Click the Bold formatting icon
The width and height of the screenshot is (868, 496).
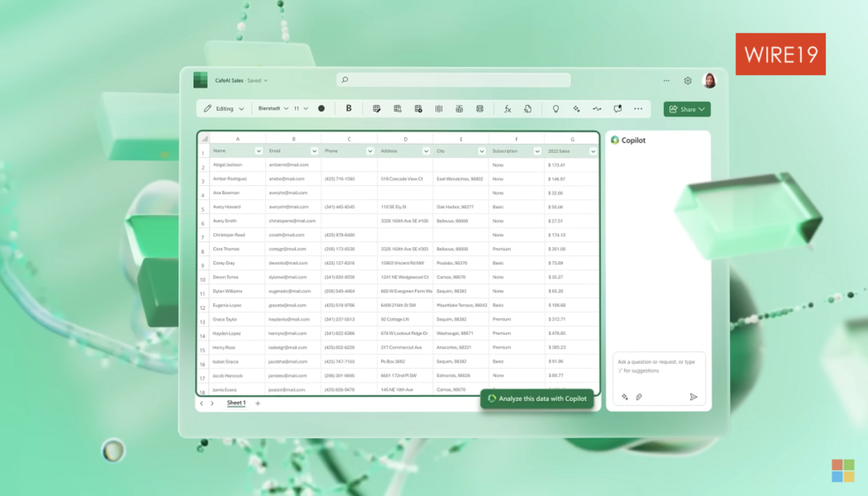[348, 108]
